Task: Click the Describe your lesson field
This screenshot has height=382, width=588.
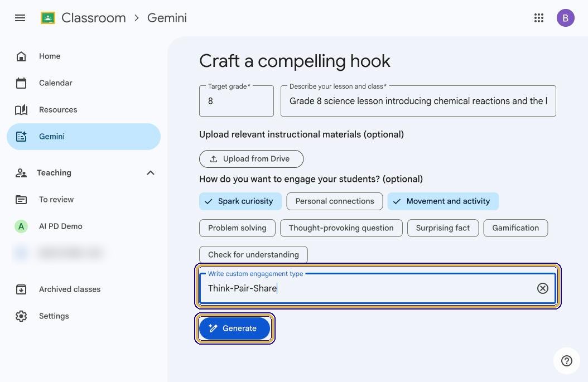Action: coord(418,101)
